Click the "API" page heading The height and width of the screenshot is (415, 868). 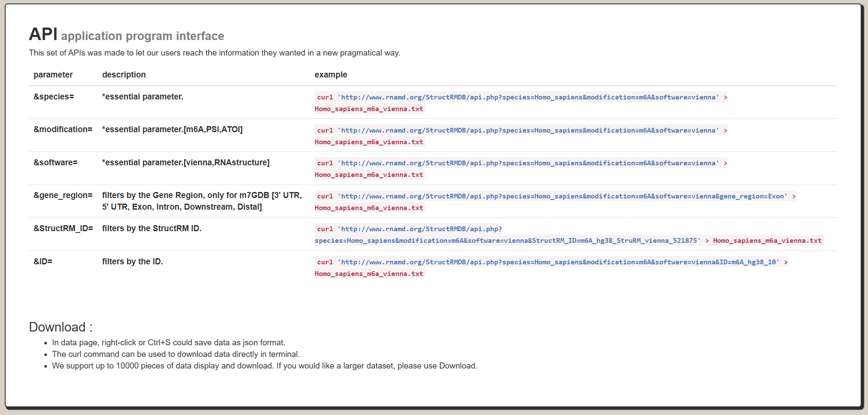(43, 34)
